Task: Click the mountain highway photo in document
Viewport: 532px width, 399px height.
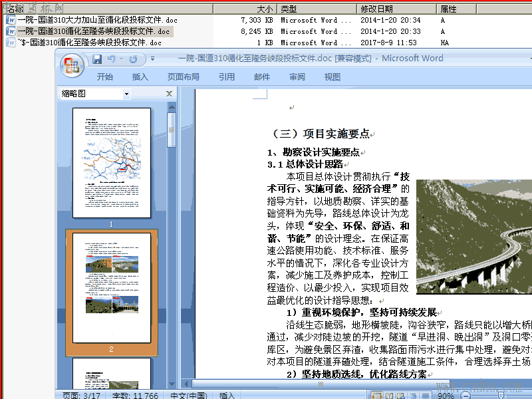Action: 474,237
